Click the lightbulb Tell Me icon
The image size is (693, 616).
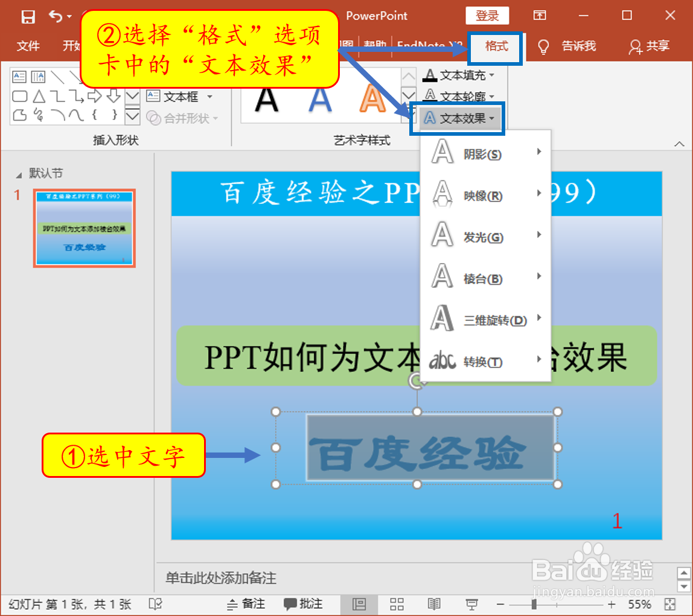coord(543,46)
